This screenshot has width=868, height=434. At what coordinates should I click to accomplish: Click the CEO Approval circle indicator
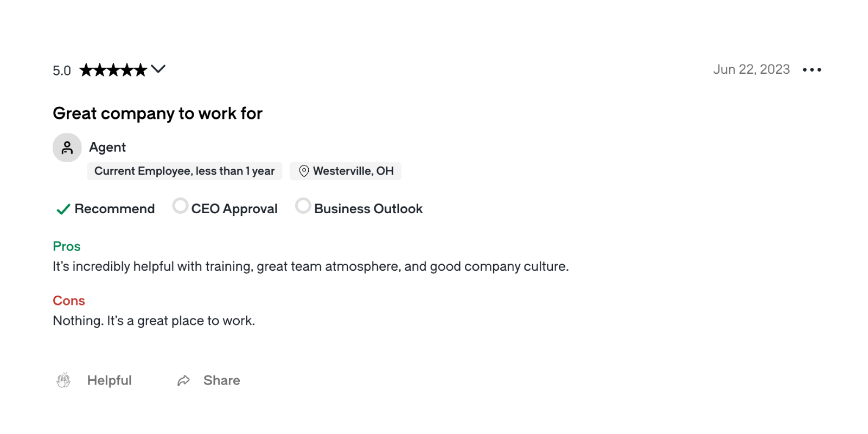180,206
